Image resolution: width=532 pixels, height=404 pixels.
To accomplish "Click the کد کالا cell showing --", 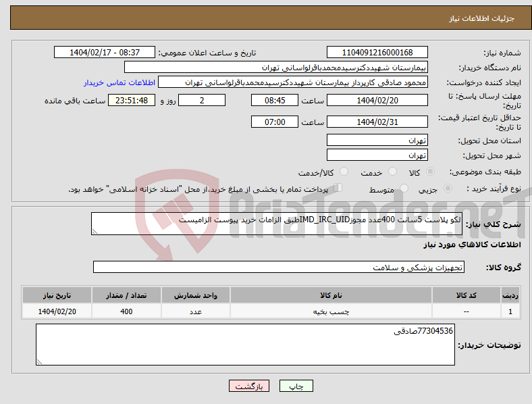I will point(467,311).
